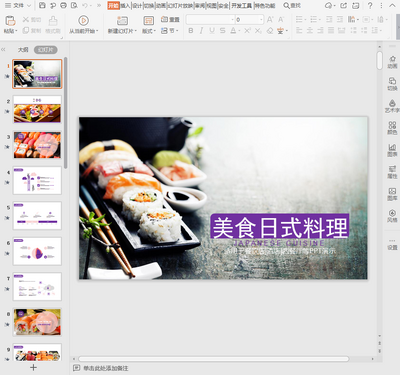Click the Save icon in quick access toolbar
This screenshot has height=375, width=400.
pyautogui.click(x=42, y=5)
